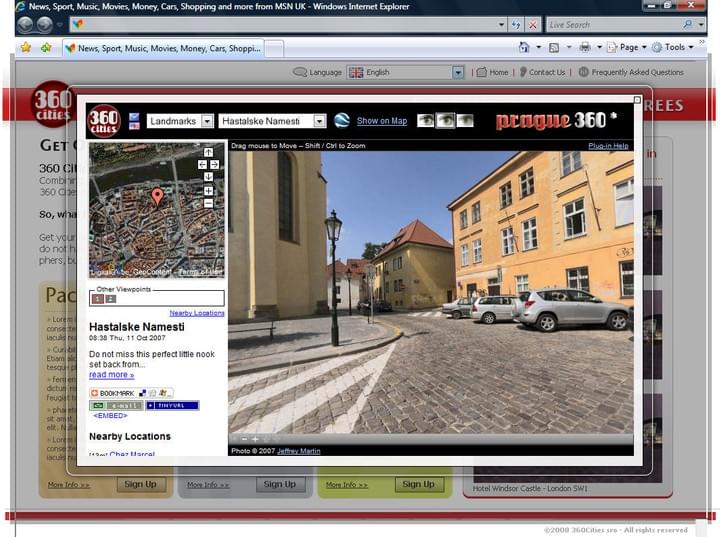
Task: Open the English language dropdown
Action: tap(406, 73)
